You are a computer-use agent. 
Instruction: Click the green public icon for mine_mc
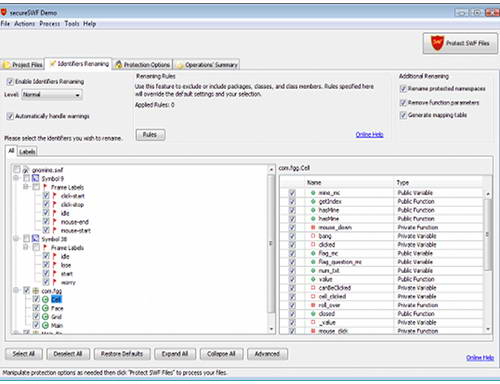pos(313,193)
